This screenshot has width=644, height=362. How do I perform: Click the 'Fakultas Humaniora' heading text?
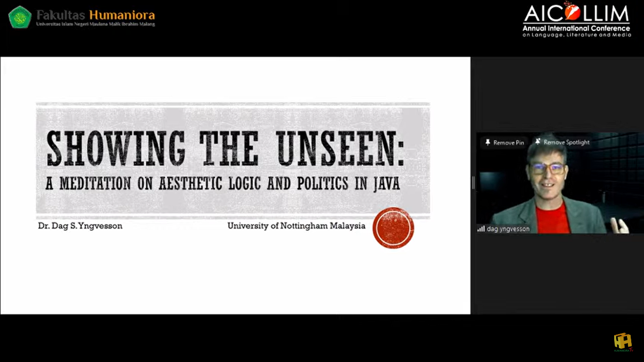pyautogui.click(x=96, y=14)
